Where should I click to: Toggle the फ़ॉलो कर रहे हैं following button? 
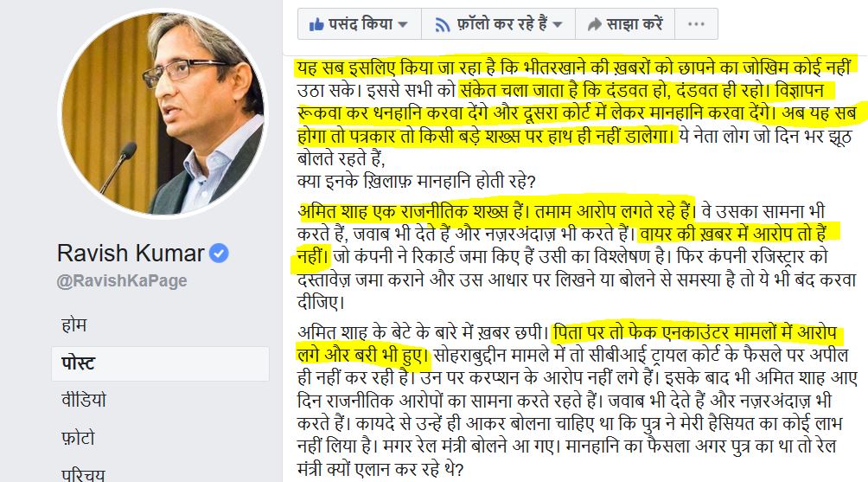[498, 24]
